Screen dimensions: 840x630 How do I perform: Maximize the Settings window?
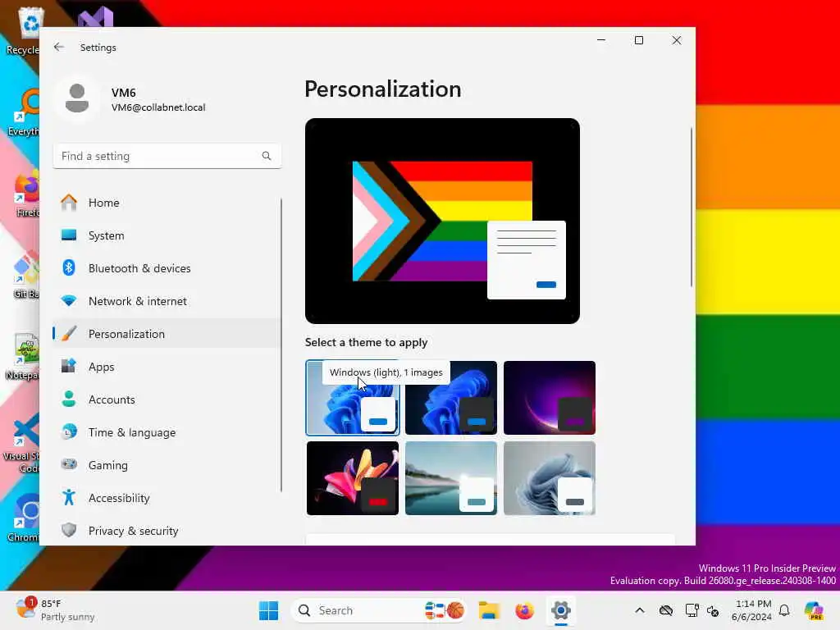638,40
